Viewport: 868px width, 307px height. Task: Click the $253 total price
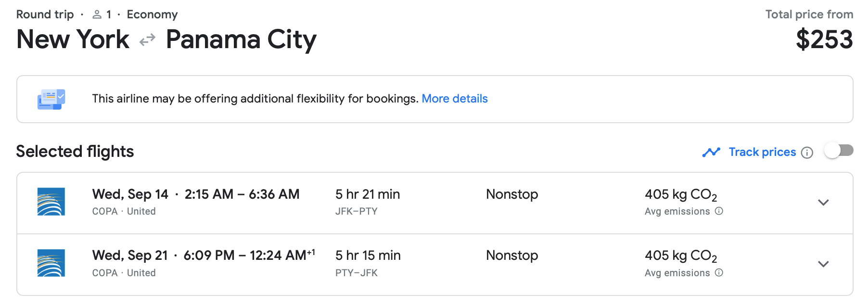(x=824, y=39)
